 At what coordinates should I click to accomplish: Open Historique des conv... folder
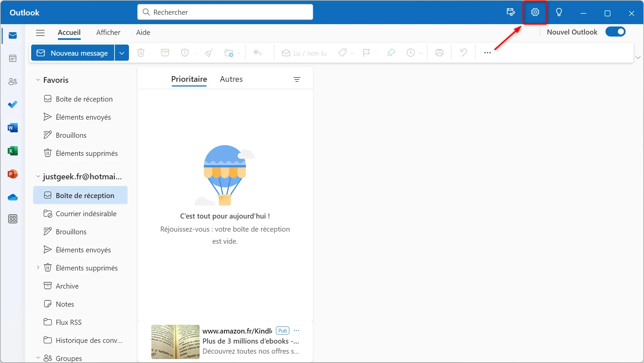point(81,340)
